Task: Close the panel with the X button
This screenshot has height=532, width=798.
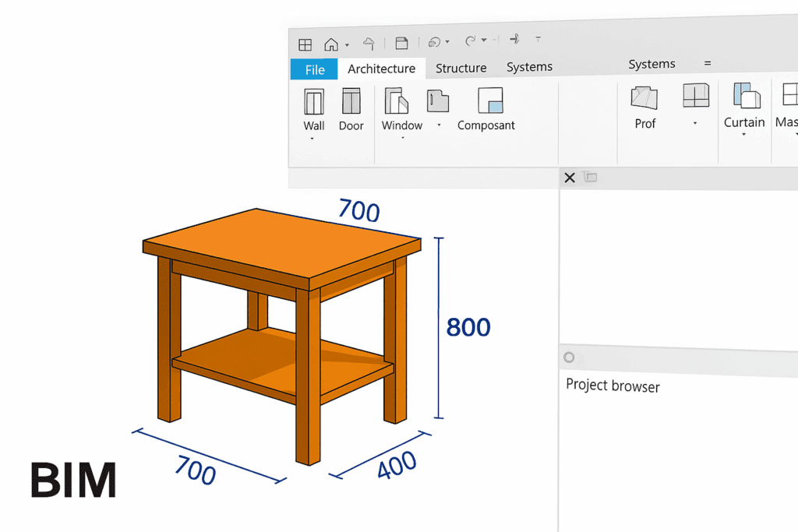Action: [x=570, y=178]
